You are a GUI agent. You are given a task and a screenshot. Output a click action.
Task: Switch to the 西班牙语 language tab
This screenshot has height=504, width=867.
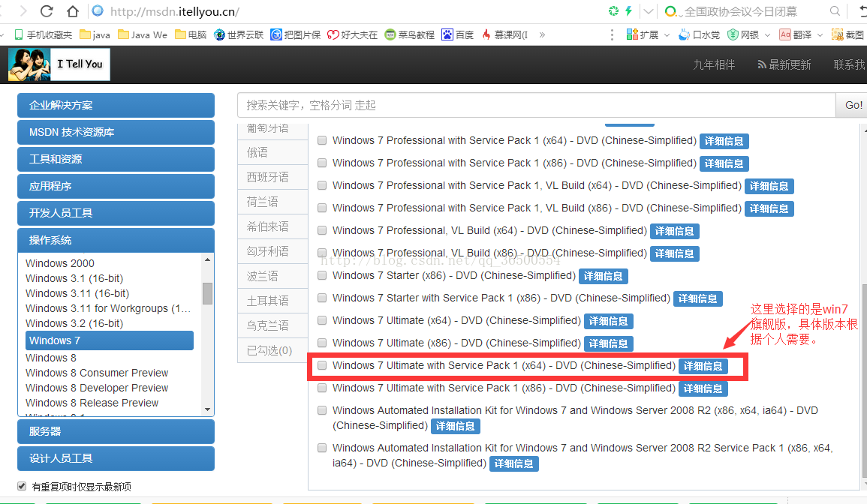pos(272,177)
